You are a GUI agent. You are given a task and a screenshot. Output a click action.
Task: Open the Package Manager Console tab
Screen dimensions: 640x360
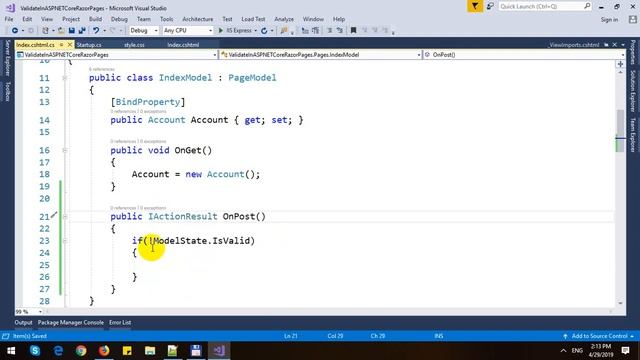(71, 322)
